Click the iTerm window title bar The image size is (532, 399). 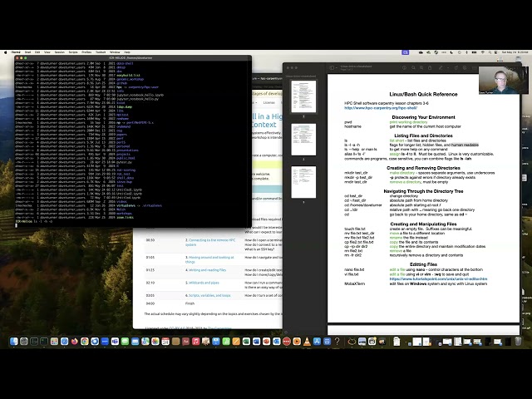pyautogui.click(x=133, y=58)
